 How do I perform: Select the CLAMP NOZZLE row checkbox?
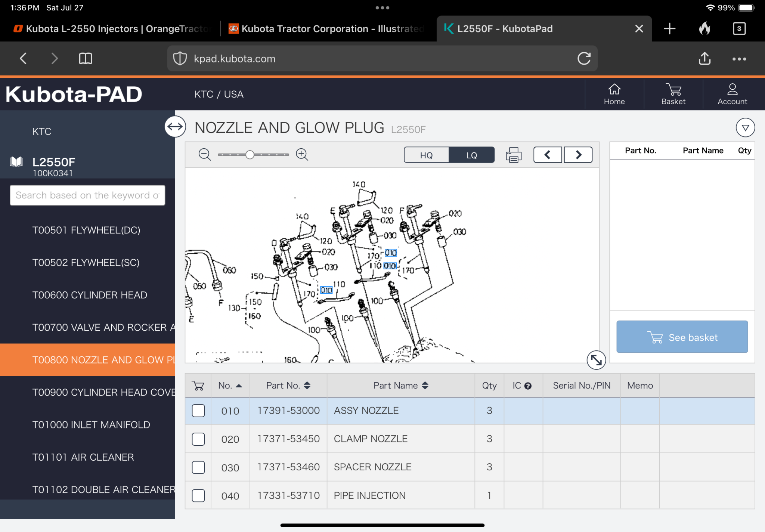click(x=198, y=439)
